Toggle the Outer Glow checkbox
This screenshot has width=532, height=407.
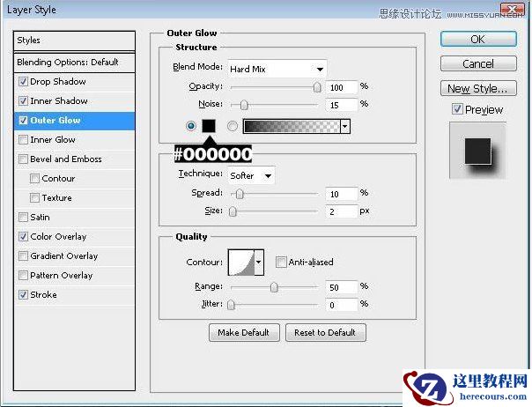23,120
